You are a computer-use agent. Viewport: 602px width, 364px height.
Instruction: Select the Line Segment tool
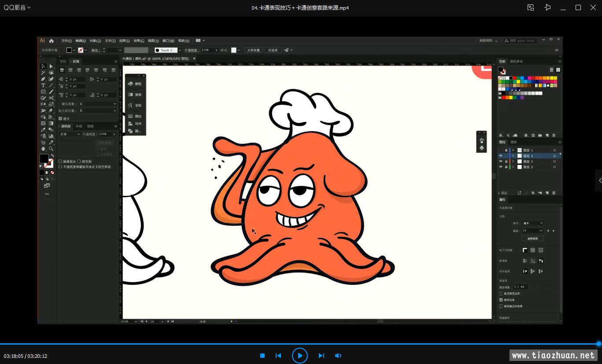[x=51, y=85]
